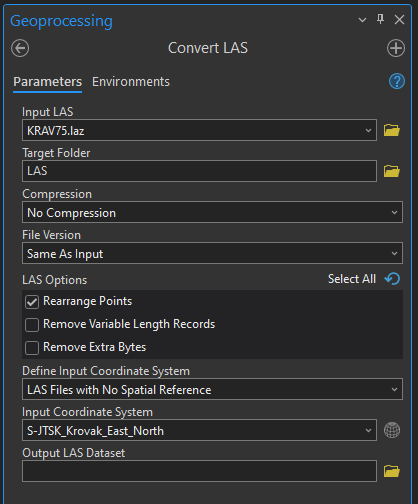Click the Input LAS field label

tap(48, 112)
